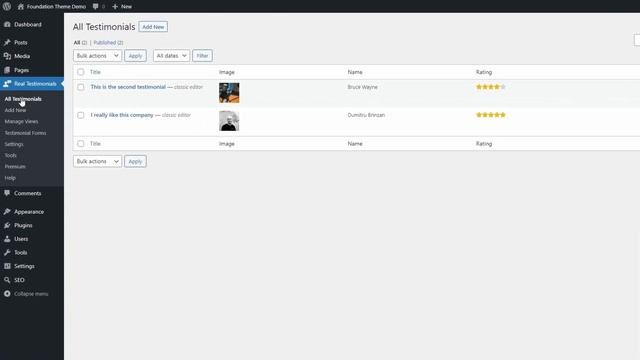Click the Rating column header
The height and width of the screenshot is (360, 640).
click(x=484, y=72)
